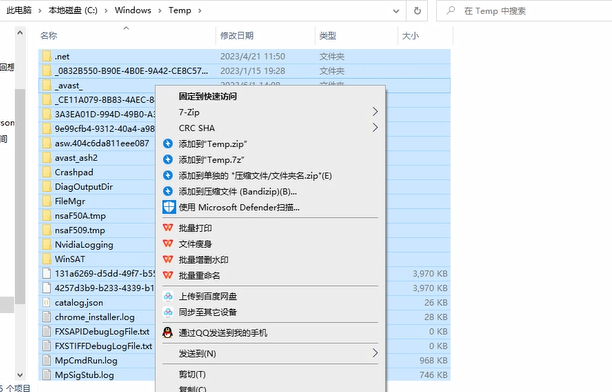This screenshot has height=392, width=612.
Task: Select the _0832B550-B90E-4B0E-9A42 folder name
Action: (132, 71)
